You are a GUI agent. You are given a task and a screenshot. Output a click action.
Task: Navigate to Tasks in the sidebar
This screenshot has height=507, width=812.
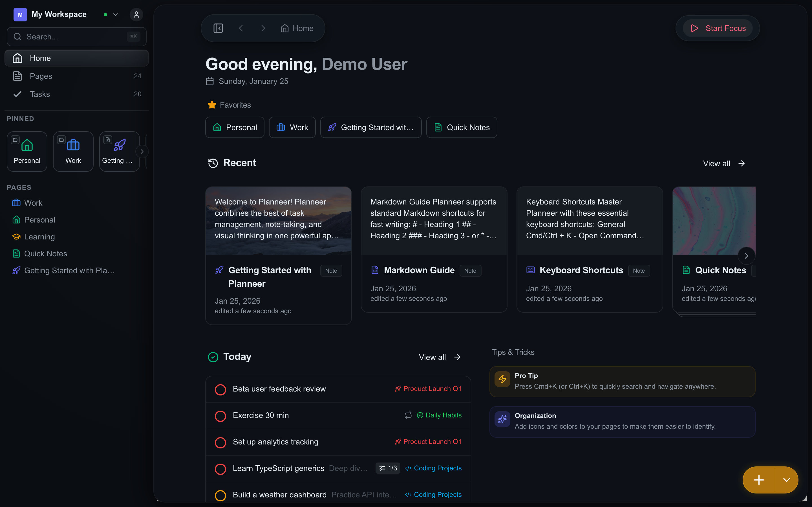[x=40, y=94]
